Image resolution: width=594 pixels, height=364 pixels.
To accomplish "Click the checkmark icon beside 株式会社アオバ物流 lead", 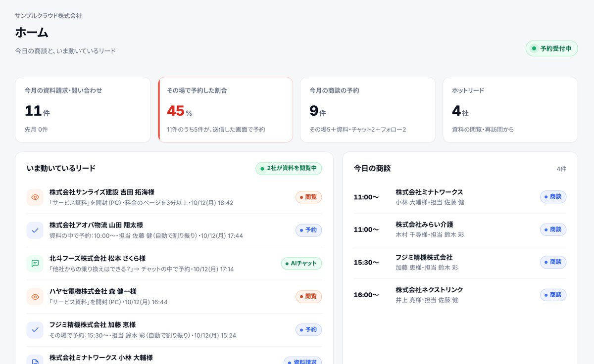I will [35, 230].
